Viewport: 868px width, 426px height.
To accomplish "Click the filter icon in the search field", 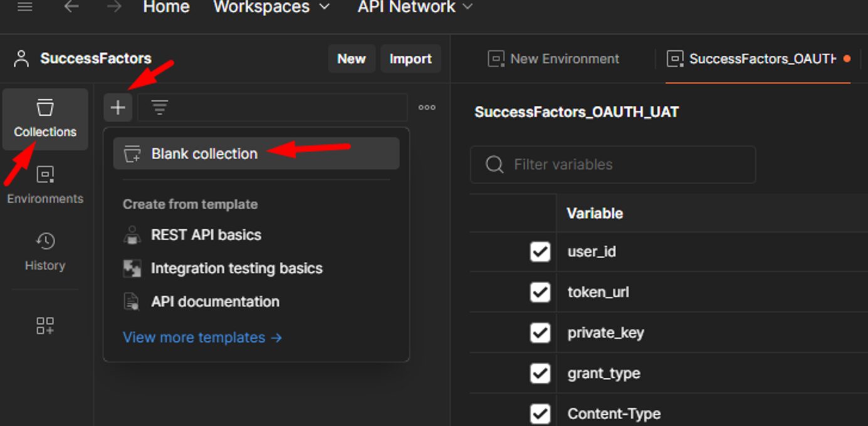I will (160, 108).
